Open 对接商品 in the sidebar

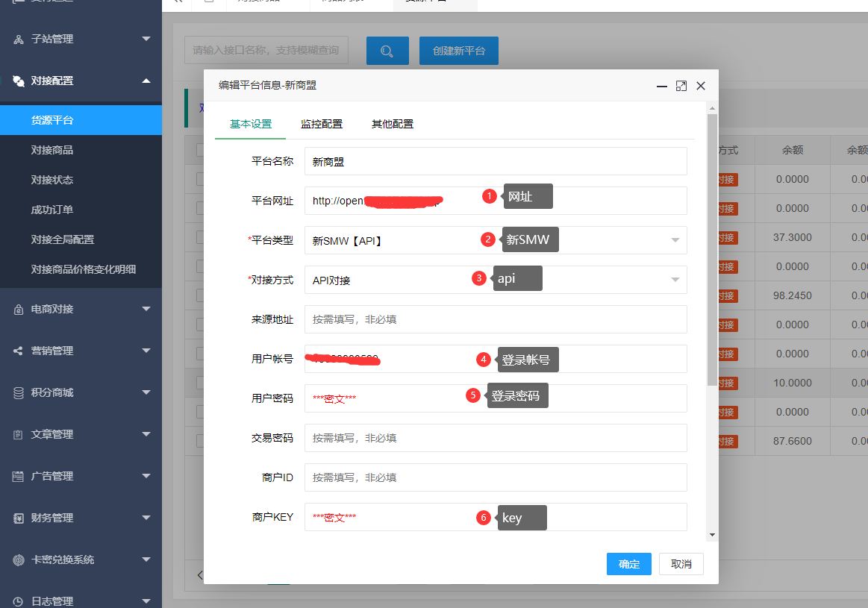click(x=81, y=150)
